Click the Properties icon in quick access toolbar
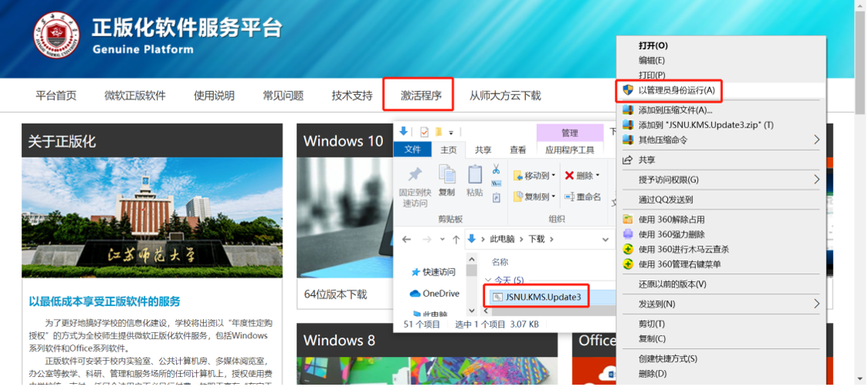868x387 pixels. pos(425,132)
